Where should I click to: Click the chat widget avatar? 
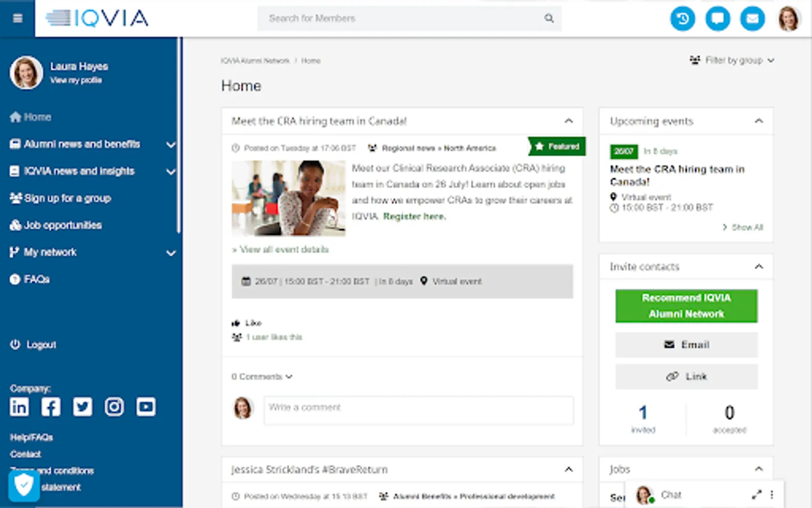coord(645,495)
